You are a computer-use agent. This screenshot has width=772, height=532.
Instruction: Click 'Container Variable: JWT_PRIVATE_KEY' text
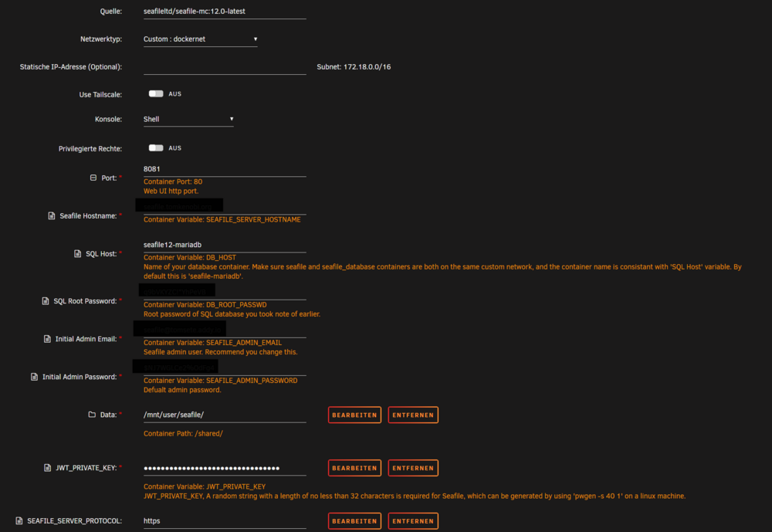coord(205,486)
